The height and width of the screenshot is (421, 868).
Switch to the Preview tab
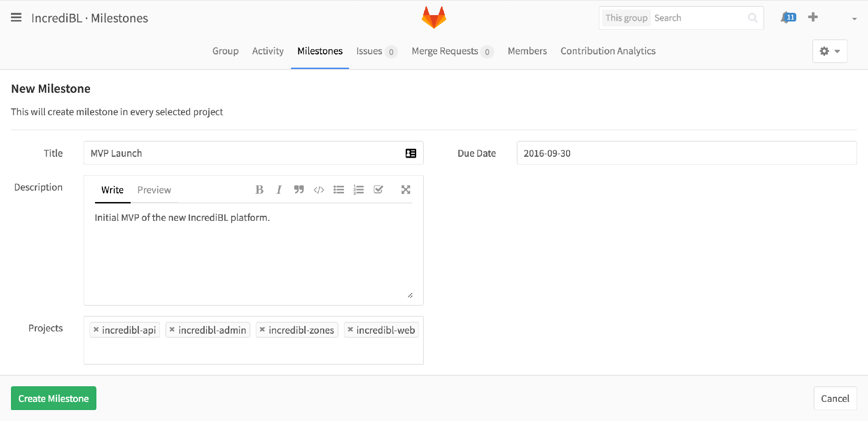click(x=154, y=190)
